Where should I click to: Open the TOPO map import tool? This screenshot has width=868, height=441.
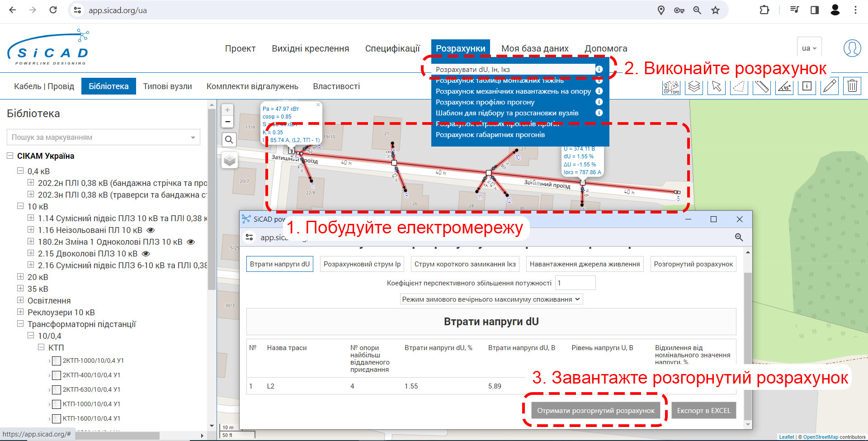point(671,86)
